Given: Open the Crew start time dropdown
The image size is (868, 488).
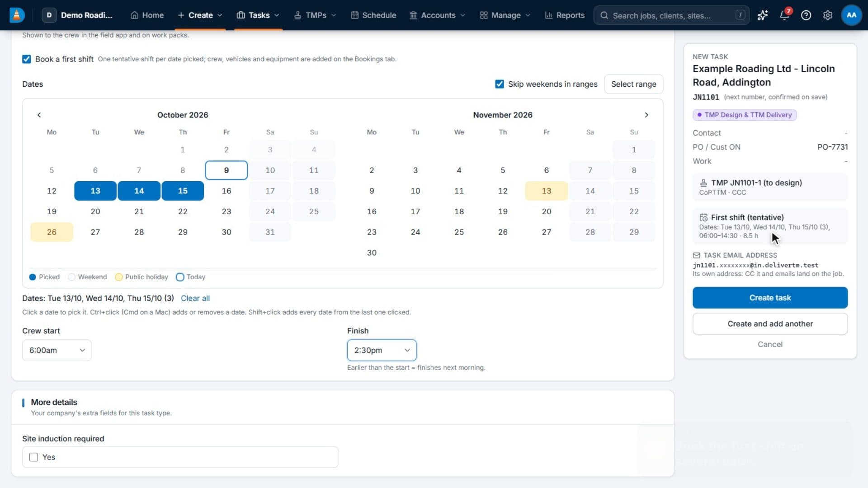Looking at the screenshot, I should click(x=57, y=350).
